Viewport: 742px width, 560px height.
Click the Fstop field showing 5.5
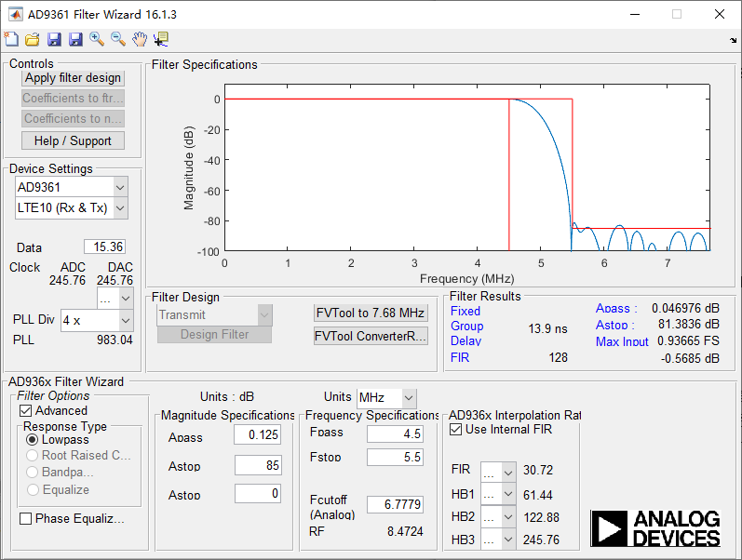pos(395,457)
